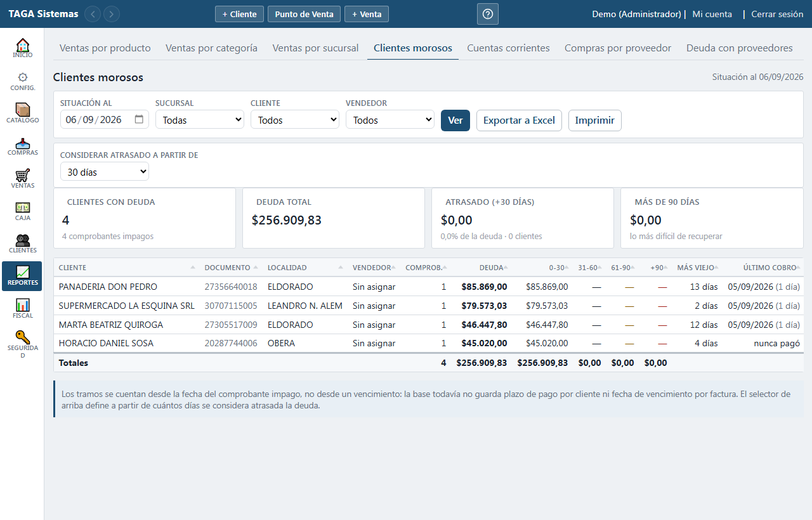Open the Seguridad key section
Viewport: 812px width, 520px height.
[x=22, y=345]
